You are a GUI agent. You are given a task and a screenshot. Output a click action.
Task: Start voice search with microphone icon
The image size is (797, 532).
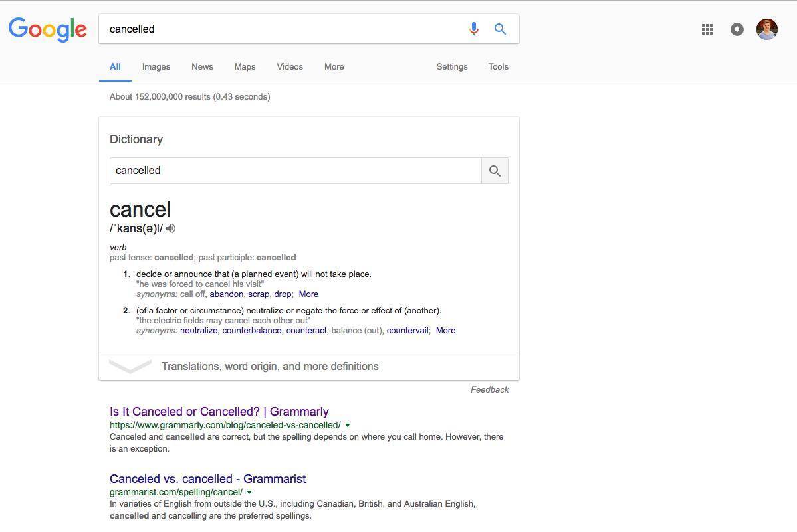coord(474,29)
